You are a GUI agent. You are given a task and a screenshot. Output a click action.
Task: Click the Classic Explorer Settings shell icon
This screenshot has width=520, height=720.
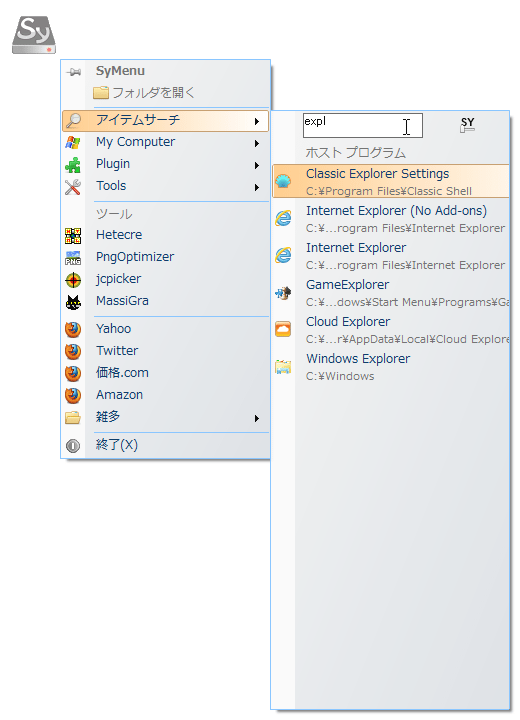[283, 181]
